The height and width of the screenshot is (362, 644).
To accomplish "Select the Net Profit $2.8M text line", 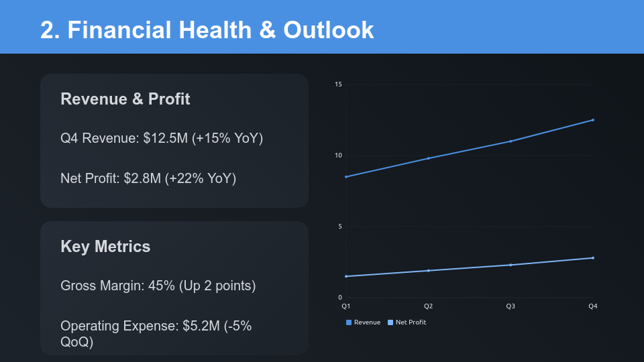I will (148, 178).
